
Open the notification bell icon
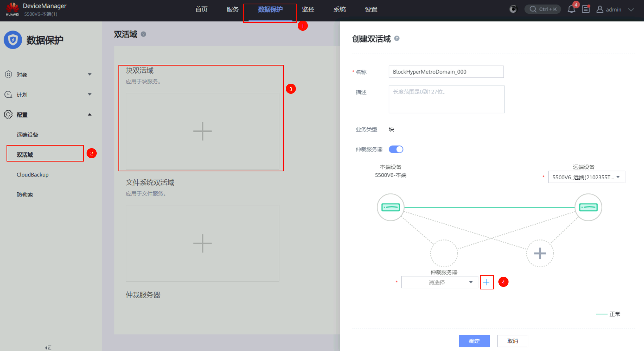click(x=571, y=9)
